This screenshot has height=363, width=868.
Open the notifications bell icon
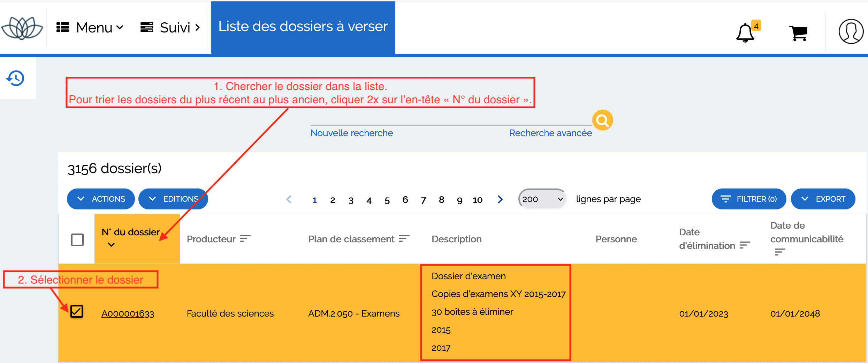coord(745,33)
